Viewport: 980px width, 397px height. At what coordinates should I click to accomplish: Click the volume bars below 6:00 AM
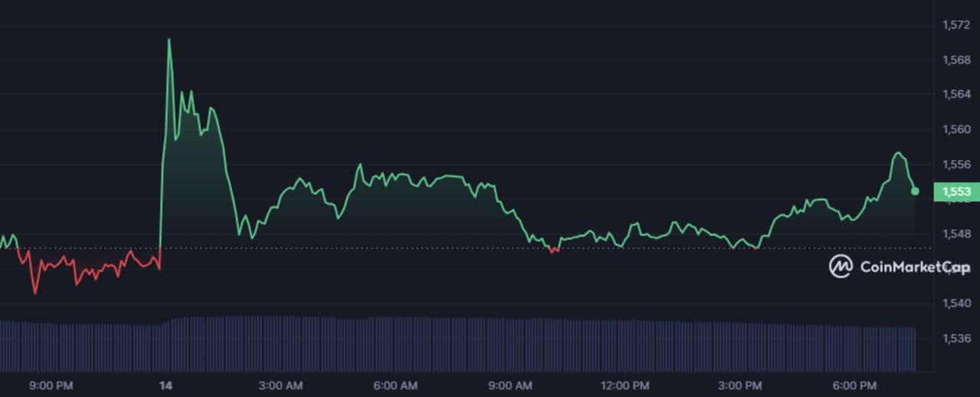(396, 343)
